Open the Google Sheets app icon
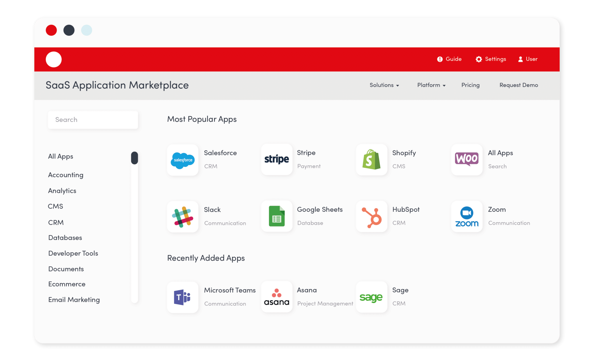The image size is (594, 364). 277,216
